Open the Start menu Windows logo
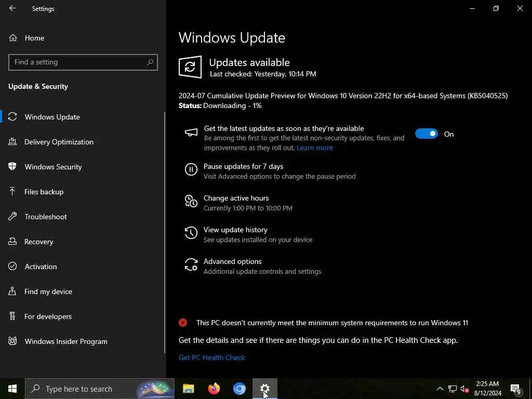 click(x=12, y=389)
